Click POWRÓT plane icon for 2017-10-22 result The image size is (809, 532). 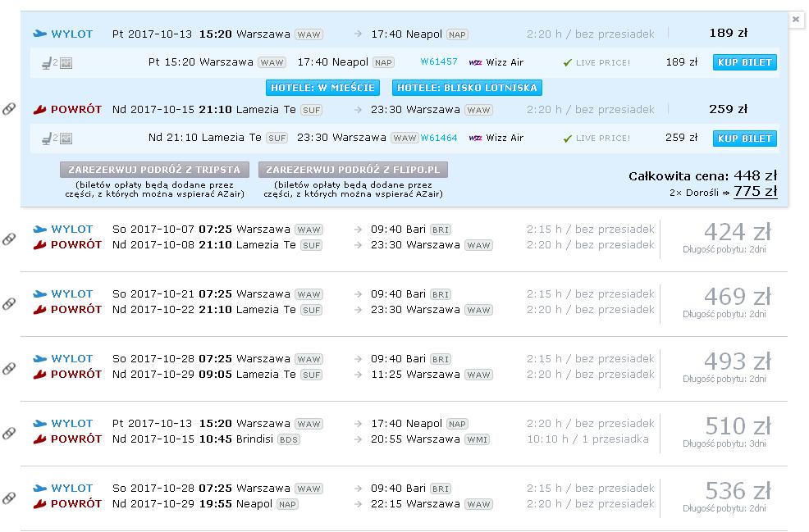tap(39, 310)
